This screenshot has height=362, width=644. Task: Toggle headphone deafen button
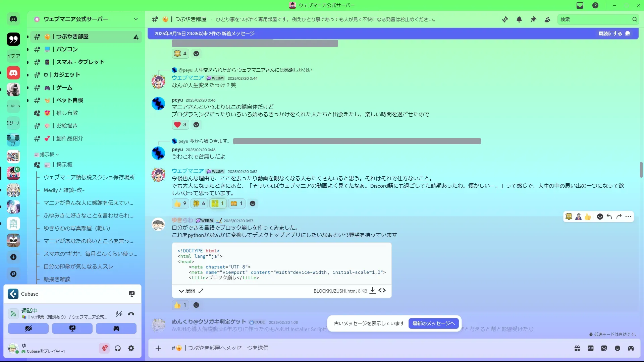click(x=118, y=348)
